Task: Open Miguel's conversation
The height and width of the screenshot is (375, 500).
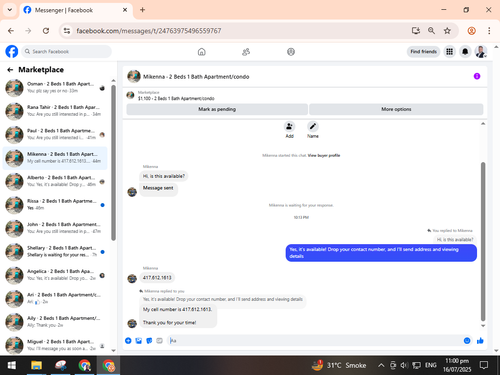Action: coord(55,345)
